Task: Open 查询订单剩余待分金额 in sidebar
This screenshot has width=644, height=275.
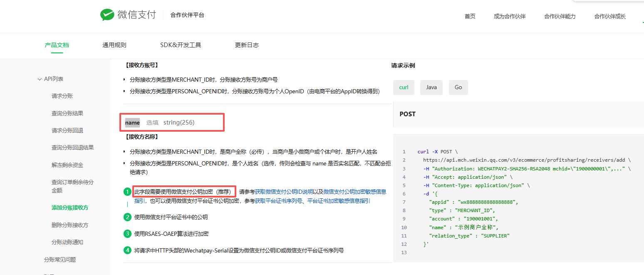Action: pos(73,186)
